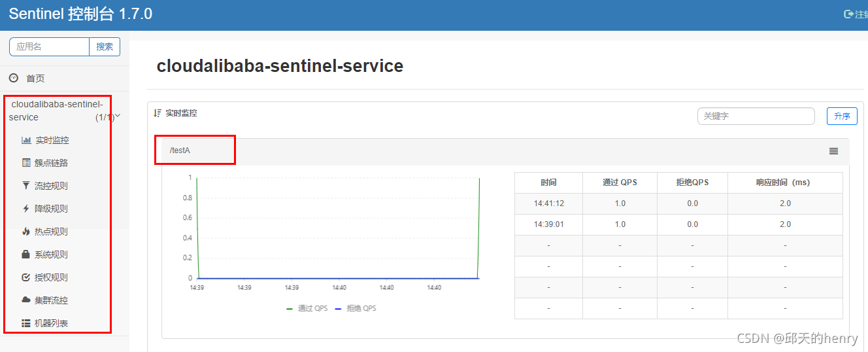Click time cell 14:41:12
This screenshot has height=352, width=868.
tap(548, 203)
